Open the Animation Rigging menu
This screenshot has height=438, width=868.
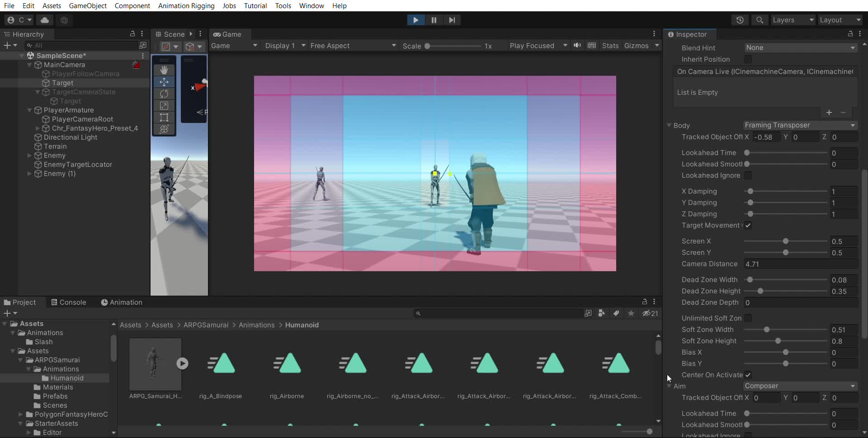(186, 6)
